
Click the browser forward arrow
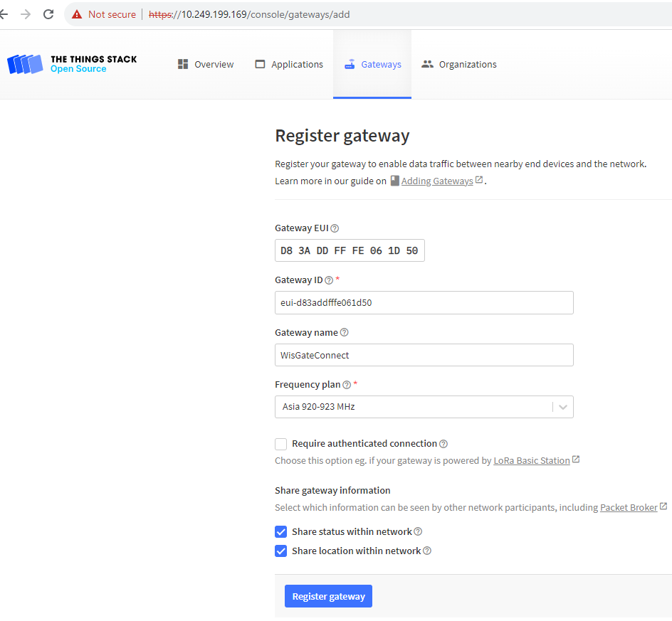click(26, 14)
